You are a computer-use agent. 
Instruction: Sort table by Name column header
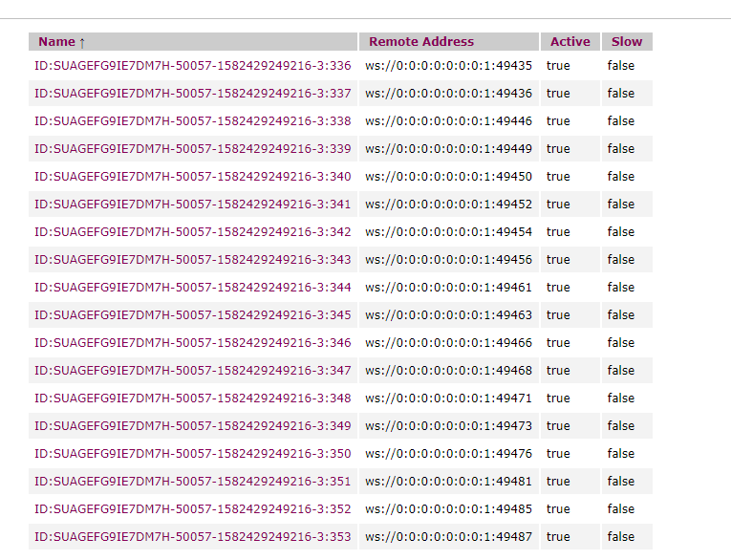point(56,42)
